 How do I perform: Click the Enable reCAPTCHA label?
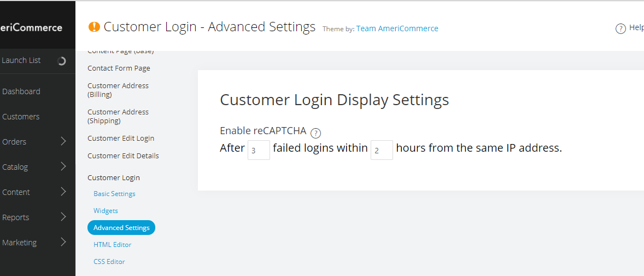[264, 131]
